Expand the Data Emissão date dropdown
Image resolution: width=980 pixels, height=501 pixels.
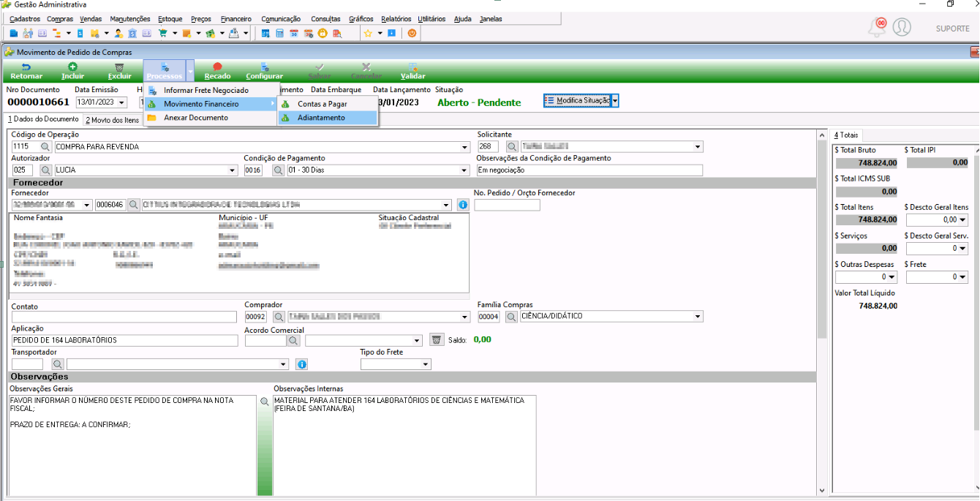pos(122,102)
